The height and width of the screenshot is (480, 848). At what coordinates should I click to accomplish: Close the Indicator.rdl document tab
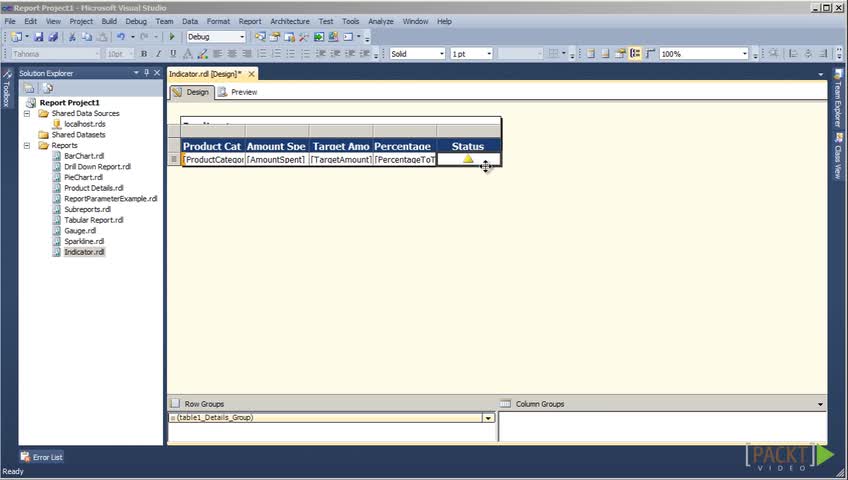[x=251, y=74]
